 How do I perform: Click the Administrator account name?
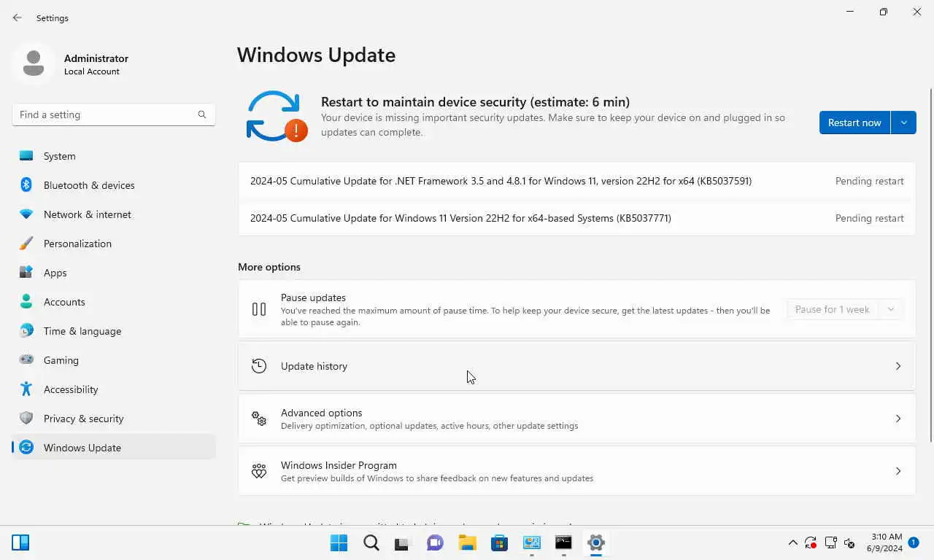tap(96, 58)
